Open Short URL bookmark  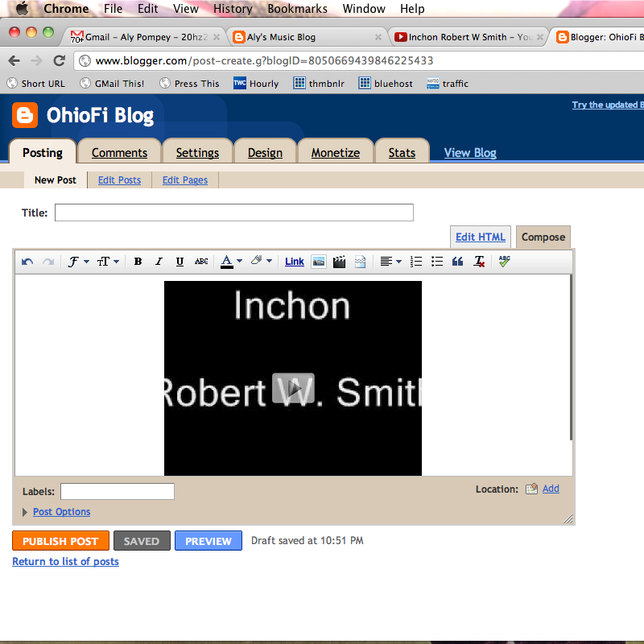pos(36,84)
